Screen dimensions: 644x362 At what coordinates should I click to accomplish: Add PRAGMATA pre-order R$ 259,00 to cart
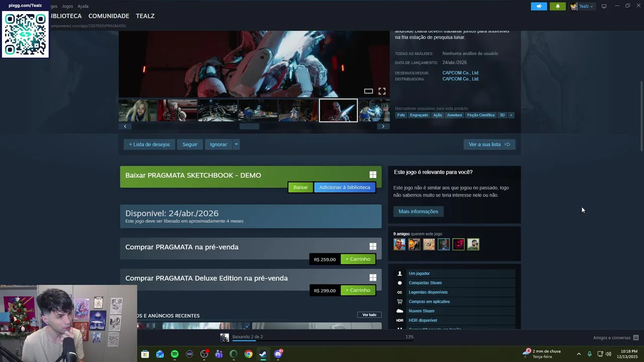(358, 259)
